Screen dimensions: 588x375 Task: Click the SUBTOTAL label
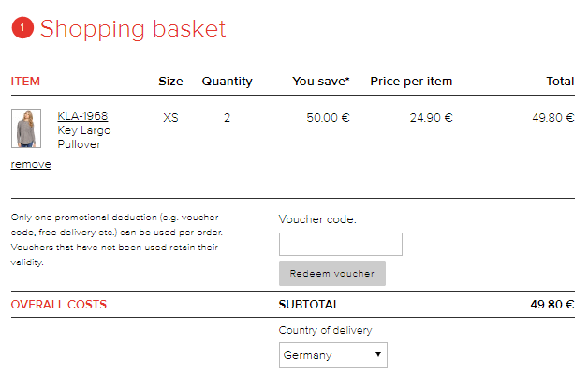(309, 305)
